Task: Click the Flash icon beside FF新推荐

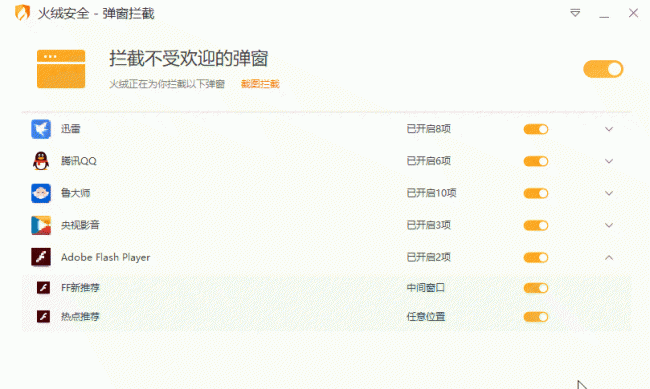Action: point(44,287)
